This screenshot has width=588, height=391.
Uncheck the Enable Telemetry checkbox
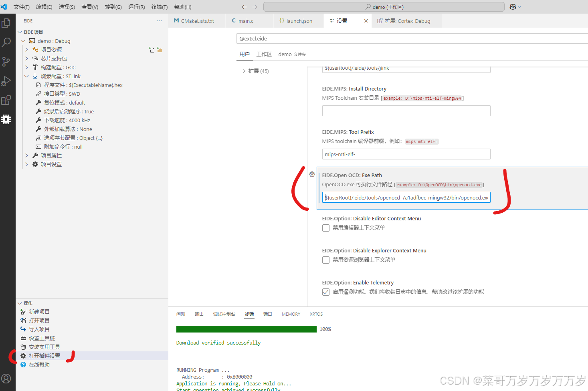pyautogui.click(x=326, y=292)
